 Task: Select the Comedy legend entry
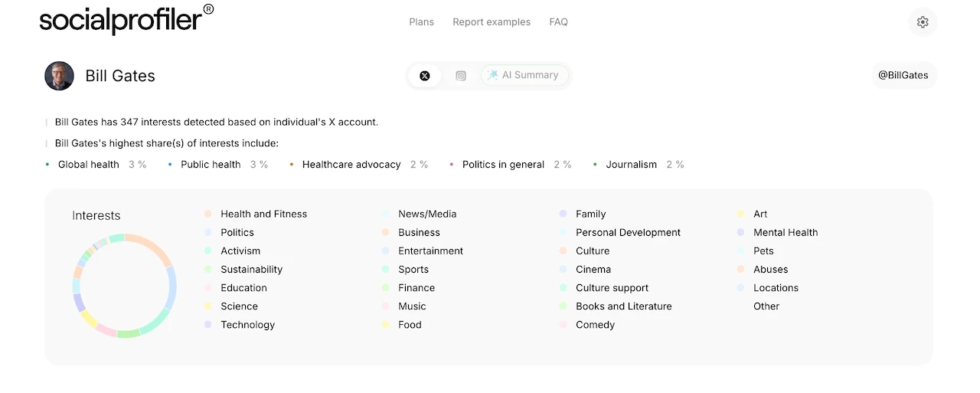(587, 325)
